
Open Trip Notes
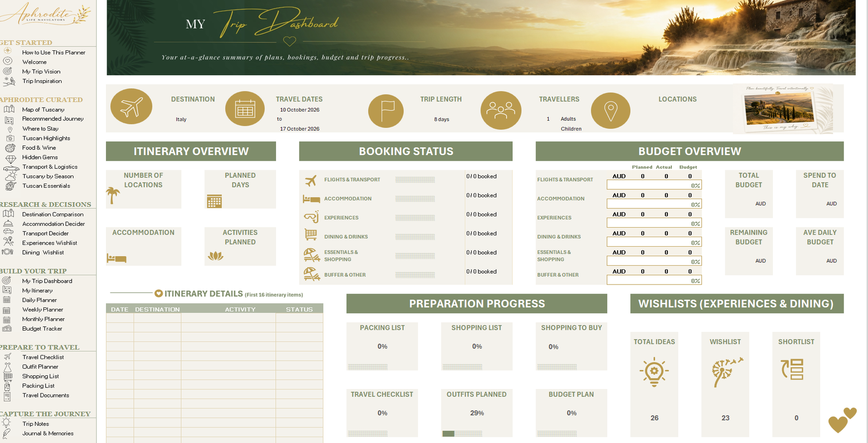click(x=36, y=424)
